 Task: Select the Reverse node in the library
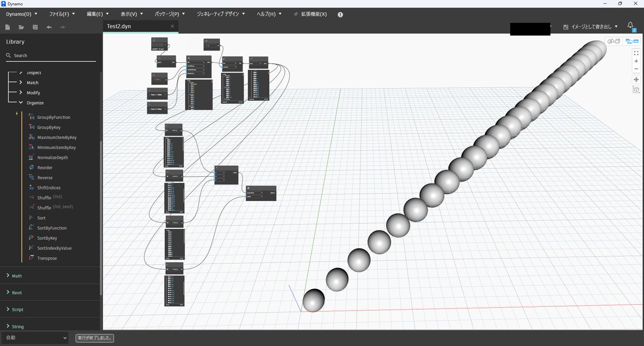pyautogui.click(x=46, y=177)
